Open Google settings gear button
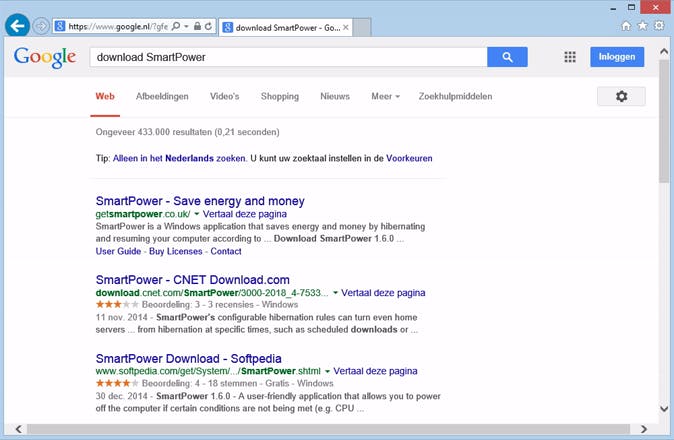 (621, 96)
